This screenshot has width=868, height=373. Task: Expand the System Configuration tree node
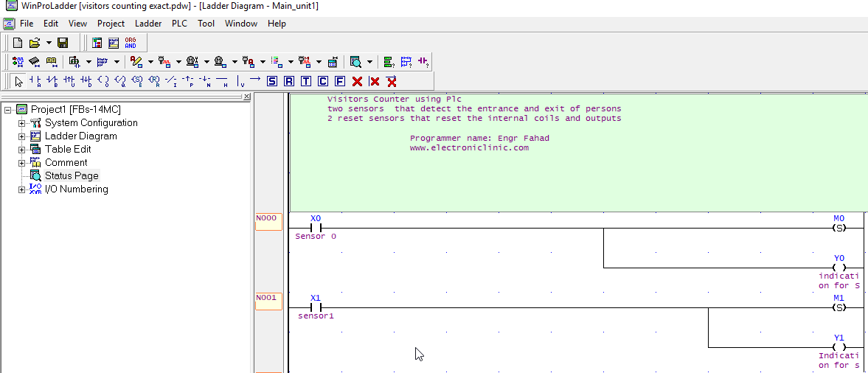point(22,123)
